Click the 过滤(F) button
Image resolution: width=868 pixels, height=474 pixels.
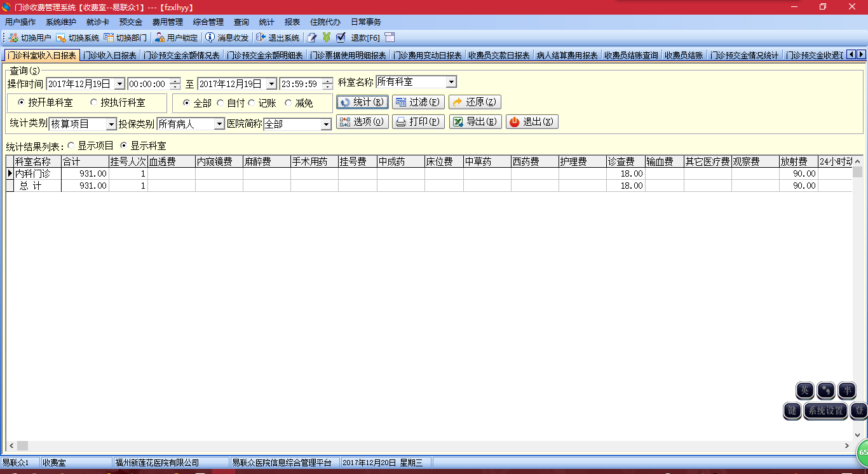418,102
